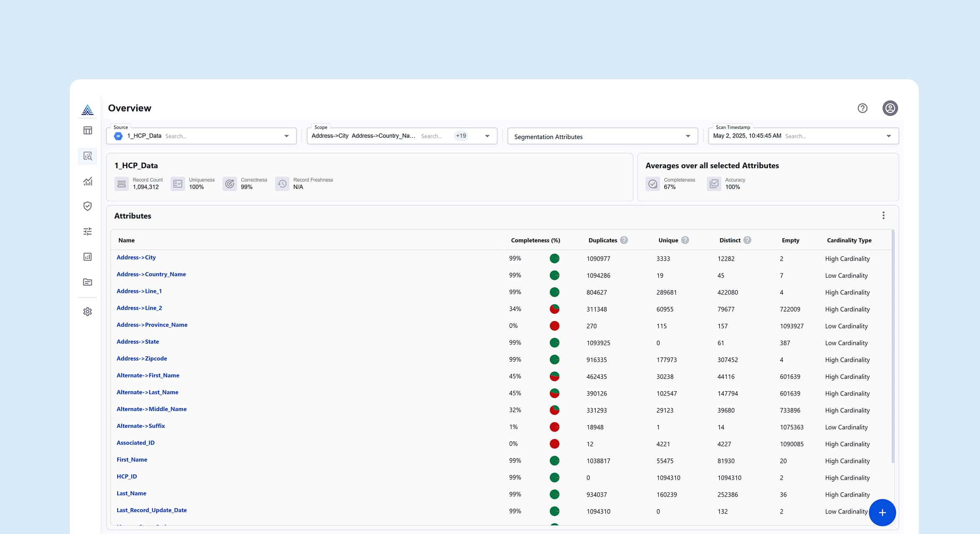Screen dimensions: 980x534
Task: Show help tooltip for Duplicates column
Action: point(624,240)
